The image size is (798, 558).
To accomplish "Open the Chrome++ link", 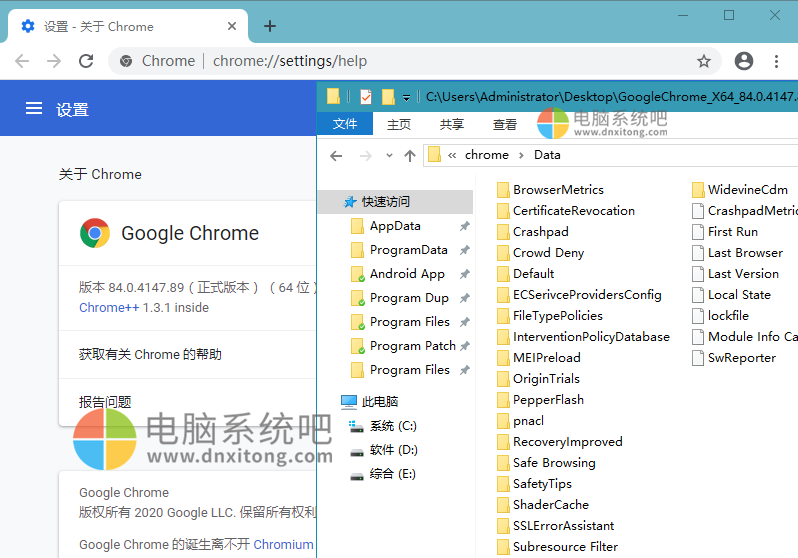I will coord(109,308).
